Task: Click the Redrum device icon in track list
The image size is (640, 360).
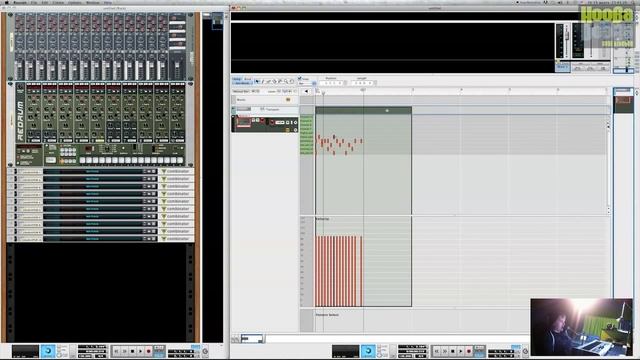Action: [x=243, y=122]
